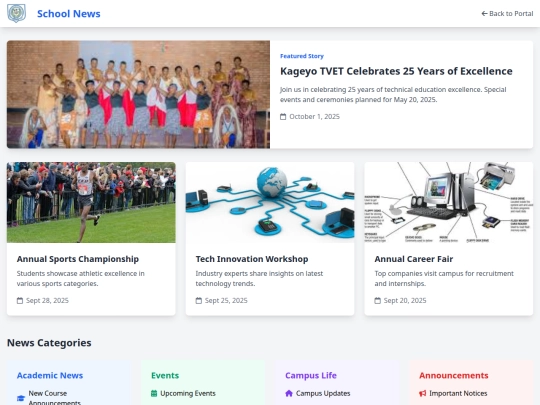
Task: Click graduation cap icon for New Course
Action: point(21,398)
